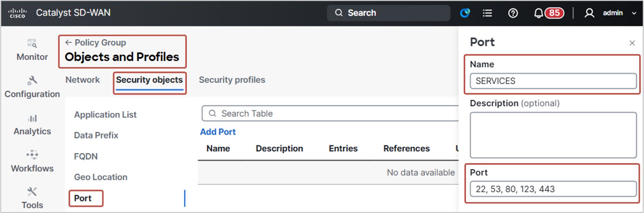The image size is (644, 213).
Task: Select FQDN in object list
Action: click(x=86, y=157)
